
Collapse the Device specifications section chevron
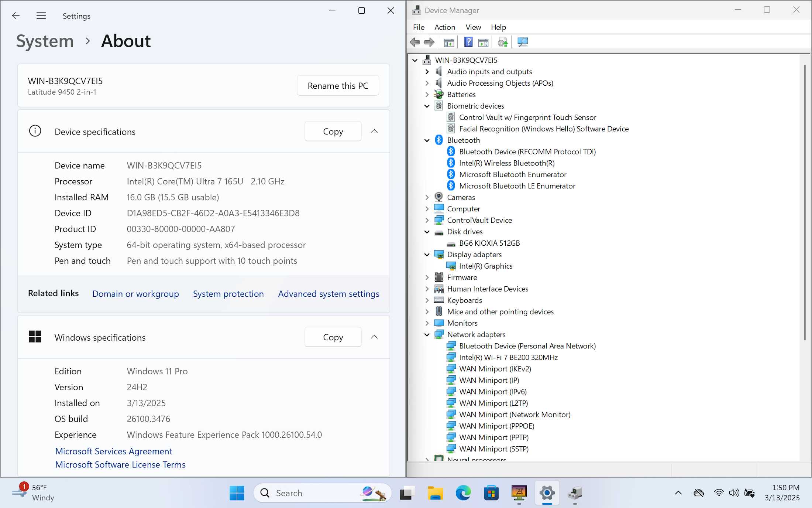(x=374, y=131)
